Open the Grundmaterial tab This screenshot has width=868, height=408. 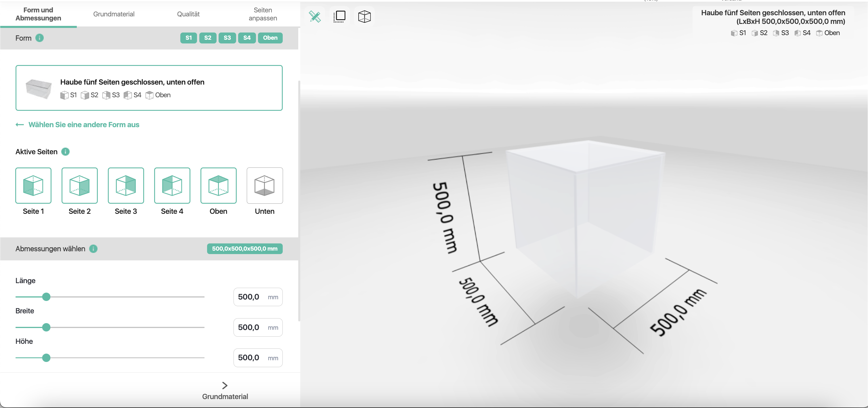coord(114,14)
